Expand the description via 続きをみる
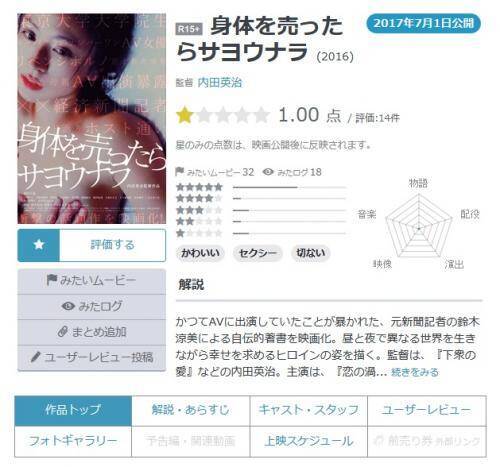Screen dimensions: 500x467 (x=415, y=372)
